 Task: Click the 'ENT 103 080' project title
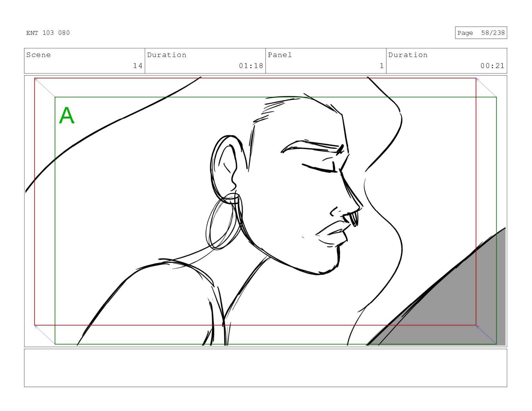point(48,33)
